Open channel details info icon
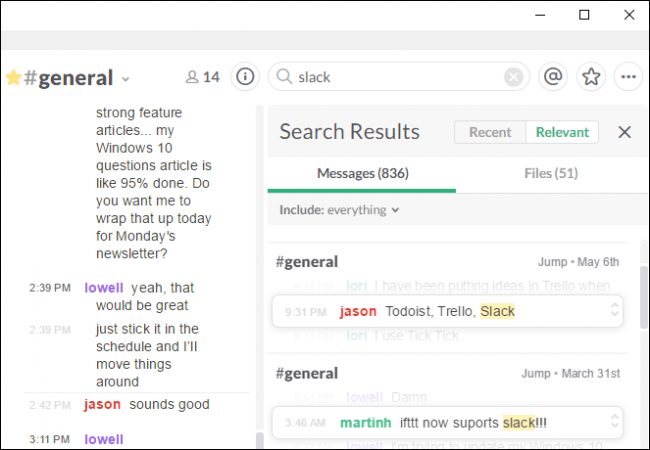 [245, 77]
